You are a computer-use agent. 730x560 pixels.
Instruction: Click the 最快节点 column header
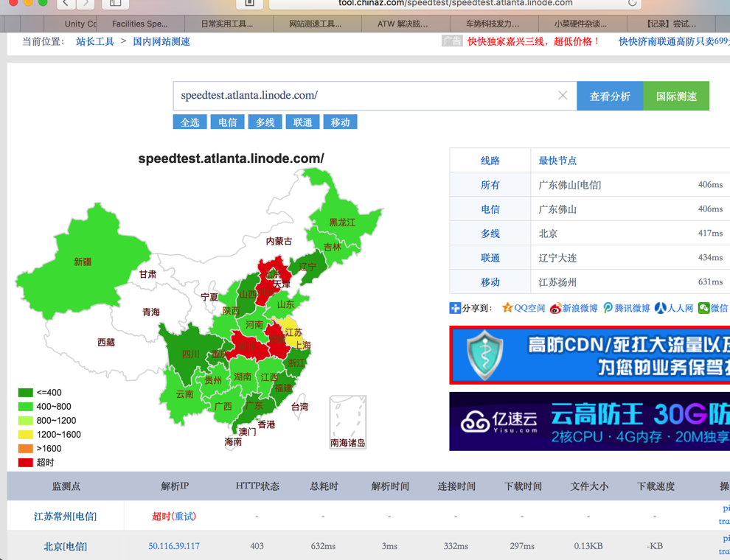click(557, 161)
